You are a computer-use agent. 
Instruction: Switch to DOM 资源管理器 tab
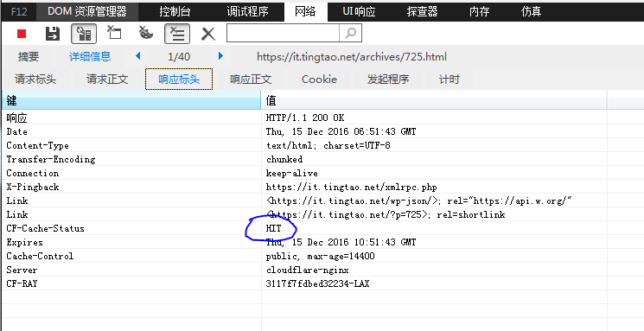click(x=87, y=11)
